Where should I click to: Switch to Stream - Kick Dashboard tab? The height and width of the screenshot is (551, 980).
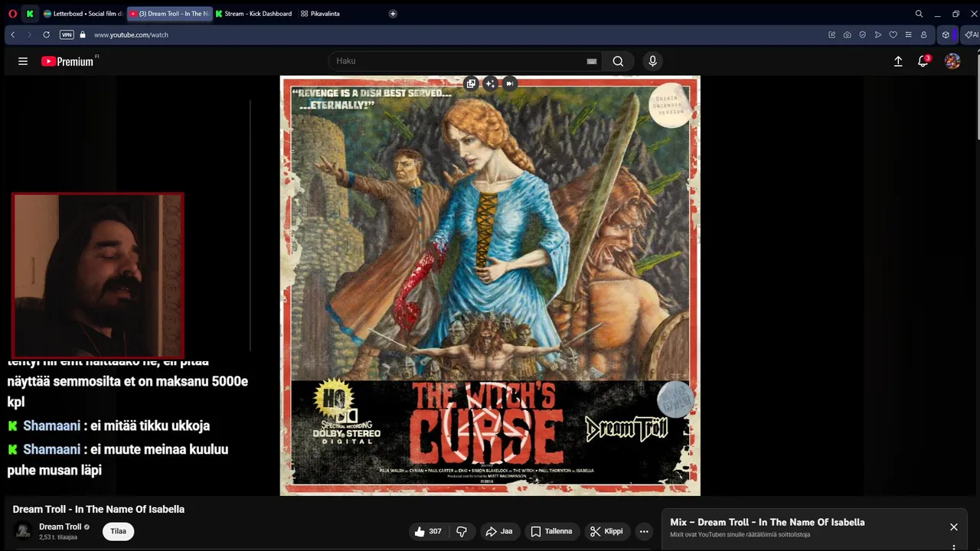(x=254, y=14)
